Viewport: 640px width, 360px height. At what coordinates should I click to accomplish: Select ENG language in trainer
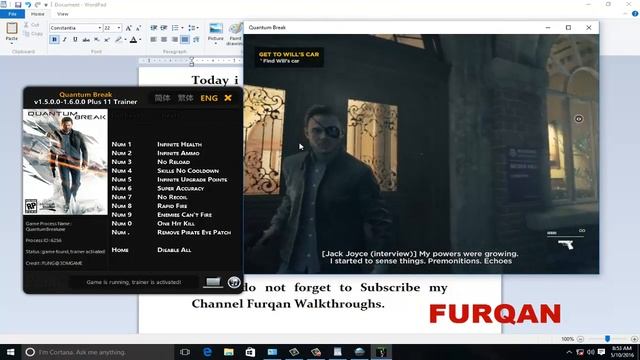click(209, 98)
